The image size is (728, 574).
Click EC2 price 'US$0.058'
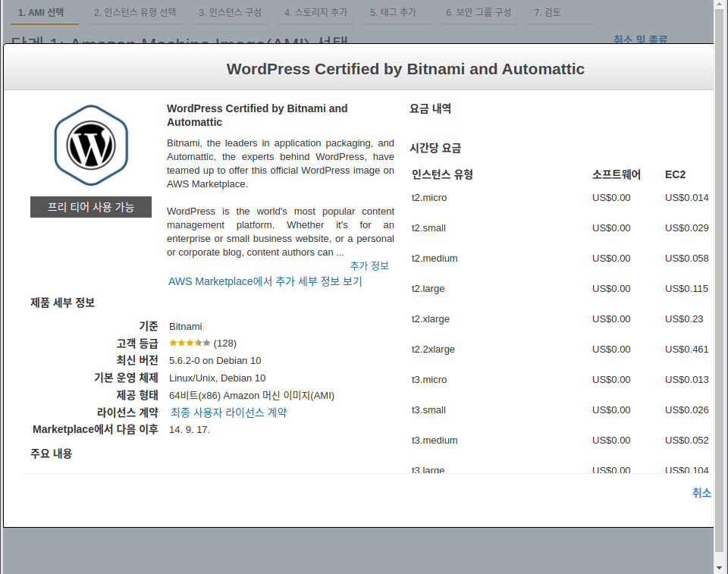click(x=687, y=259)
